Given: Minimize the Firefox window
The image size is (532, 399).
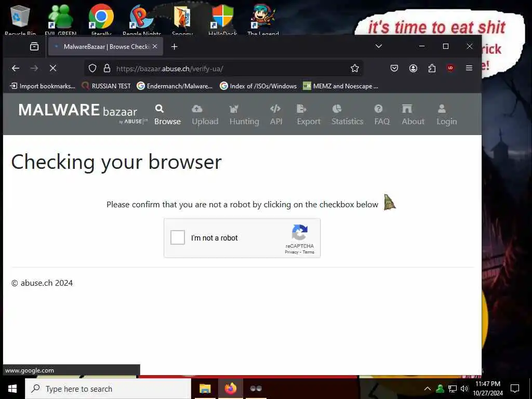Looking at the screenshot, I should coord(422,46).
